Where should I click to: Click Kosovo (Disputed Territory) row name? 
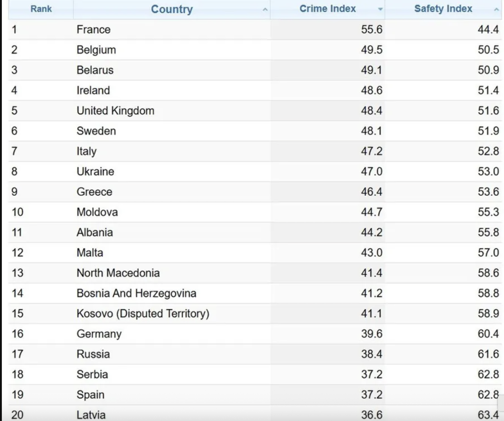click(143, 313)
